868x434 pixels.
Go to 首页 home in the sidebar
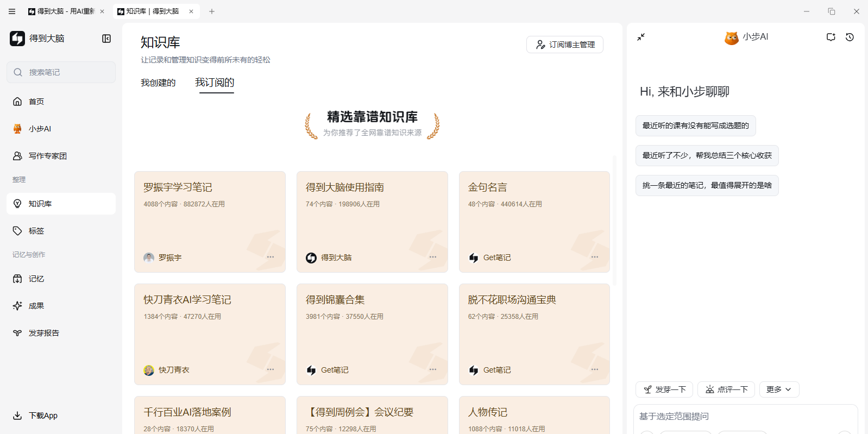click(x=61, y=102)
